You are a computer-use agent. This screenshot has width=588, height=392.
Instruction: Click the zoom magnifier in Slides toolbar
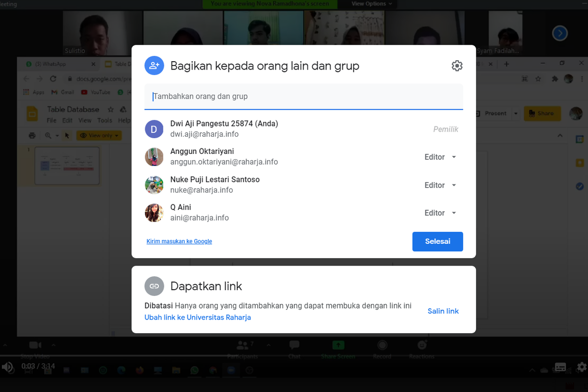tap(48, 136)
